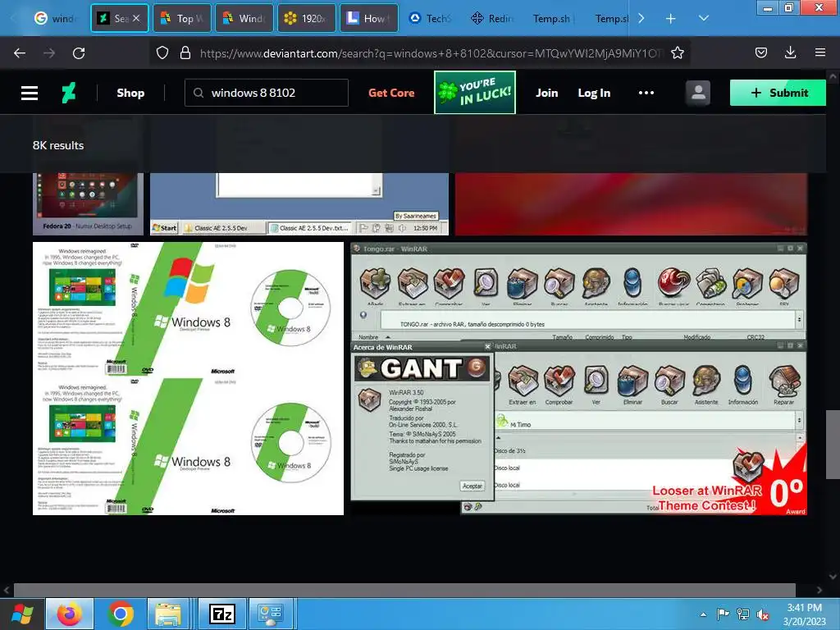Viewport: 840px width, 630px height.
Task: Open the Pocket save icon
Action: (760, 52)
